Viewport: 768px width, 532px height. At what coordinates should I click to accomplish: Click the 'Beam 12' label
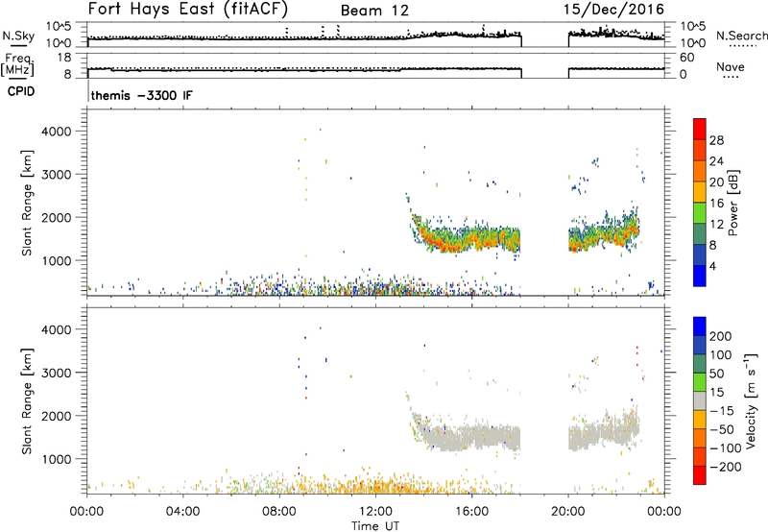coord(374,11)
